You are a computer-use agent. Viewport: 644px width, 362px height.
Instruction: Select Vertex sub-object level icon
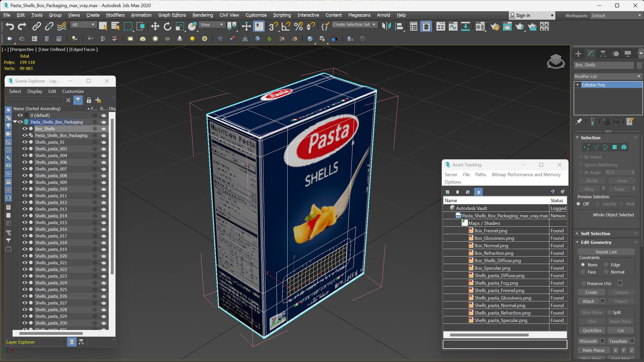(586, 147)
